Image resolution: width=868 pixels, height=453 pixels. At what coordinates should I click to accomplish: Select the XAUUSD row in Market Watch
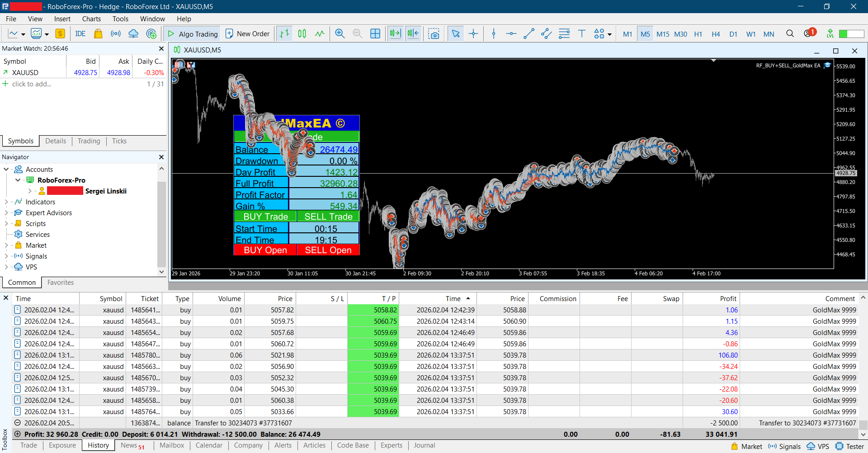coord(83,72)
